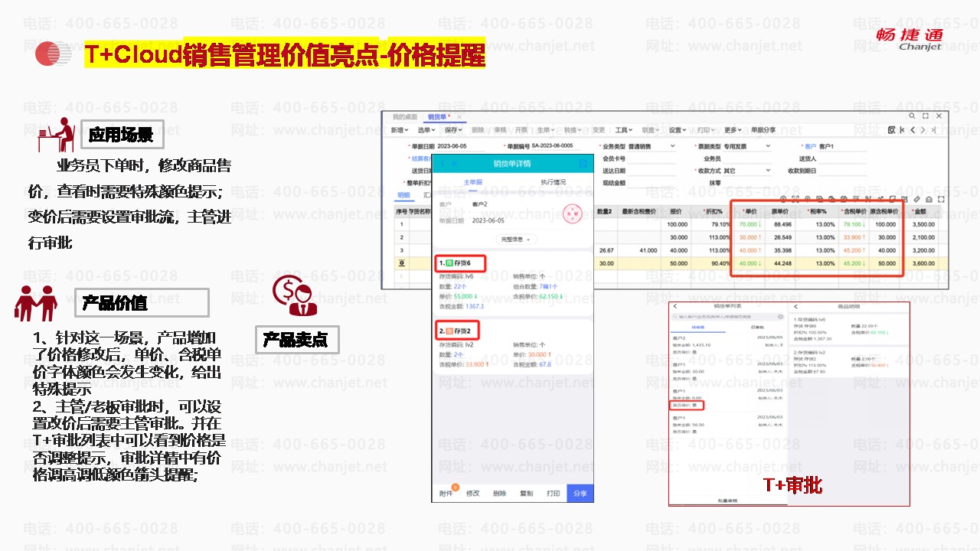
Task: Click the search box in 销货单列表
Action: click(x=727, y=316)
